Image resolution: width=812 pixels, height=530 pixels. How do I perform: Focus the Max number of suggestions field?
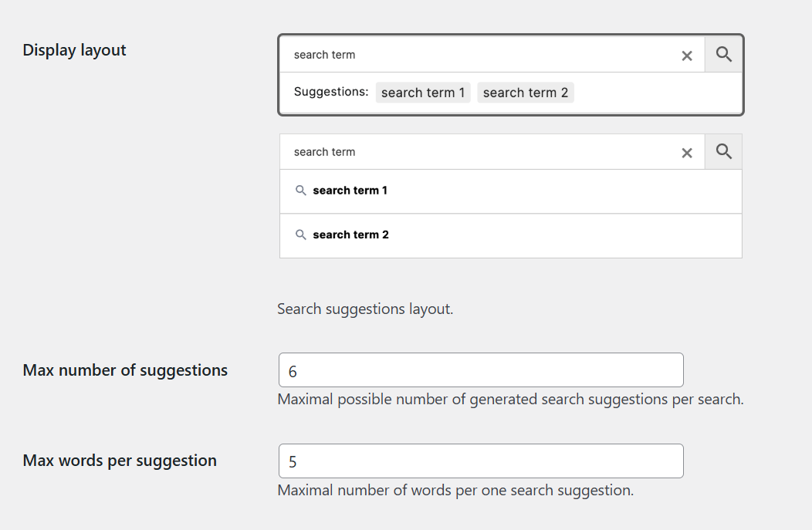point(481,370)
